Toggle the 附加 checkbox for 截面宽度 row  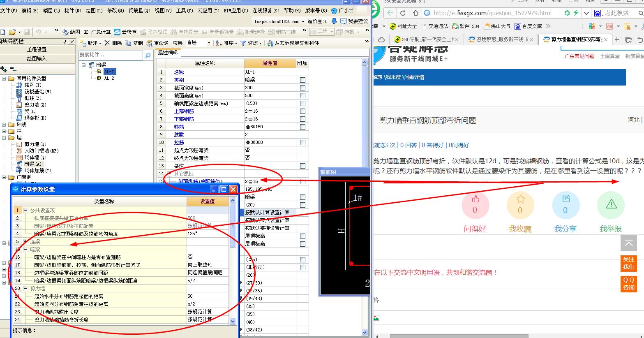tap(302, 88)
